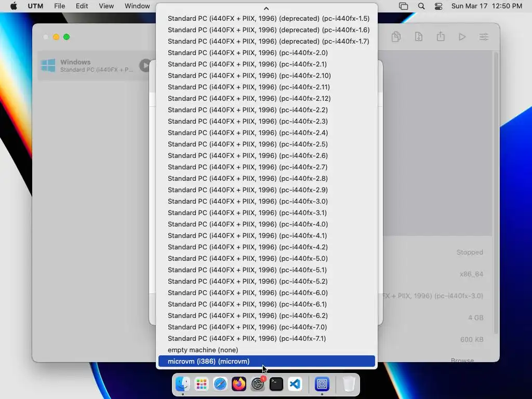Viewport: 532px width, 399px height.
Task: Click the Stage Manager menu bar icon
Action: coord(403,6)
